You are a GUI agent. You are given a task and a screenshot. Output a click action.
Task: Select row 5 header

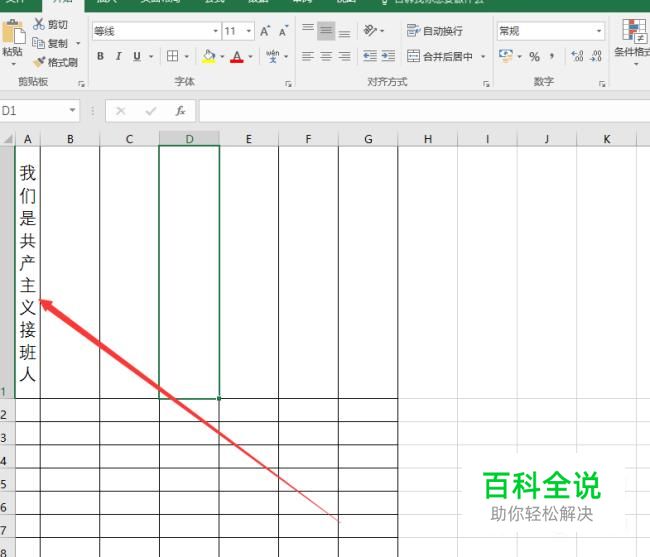click(x=7, y=480)
